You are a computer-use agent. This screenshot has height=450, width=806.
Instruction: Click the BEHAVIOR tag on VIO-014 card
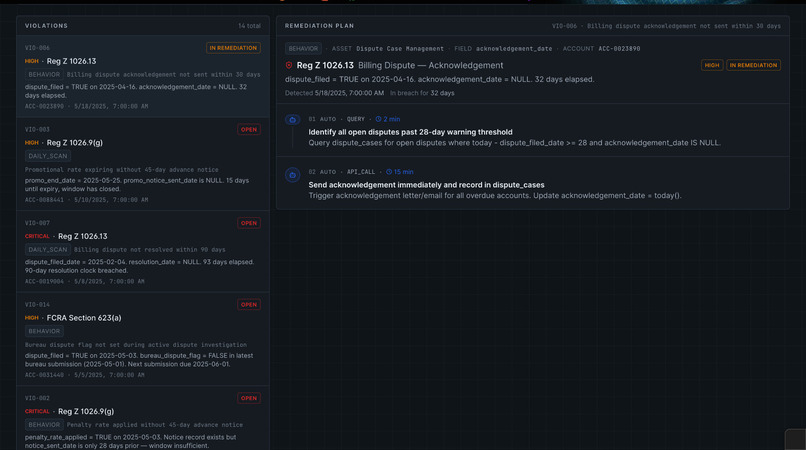pos(44,331)
